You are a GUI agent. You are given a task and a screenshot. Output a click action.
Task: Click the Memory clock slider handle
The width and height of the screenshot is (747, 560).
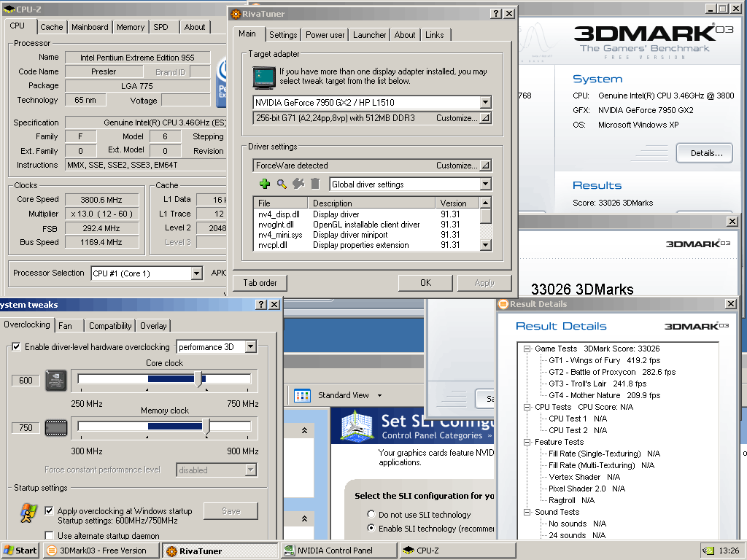pyautogui.click(x=206, y=427)
